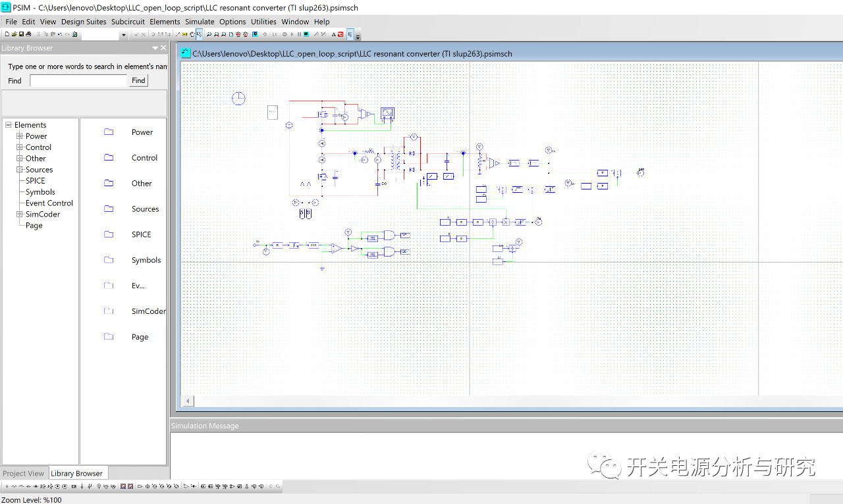Activate the highlighted Select pointer tool
The width and height of the screenshot is (843, 504).
point(199,34)
